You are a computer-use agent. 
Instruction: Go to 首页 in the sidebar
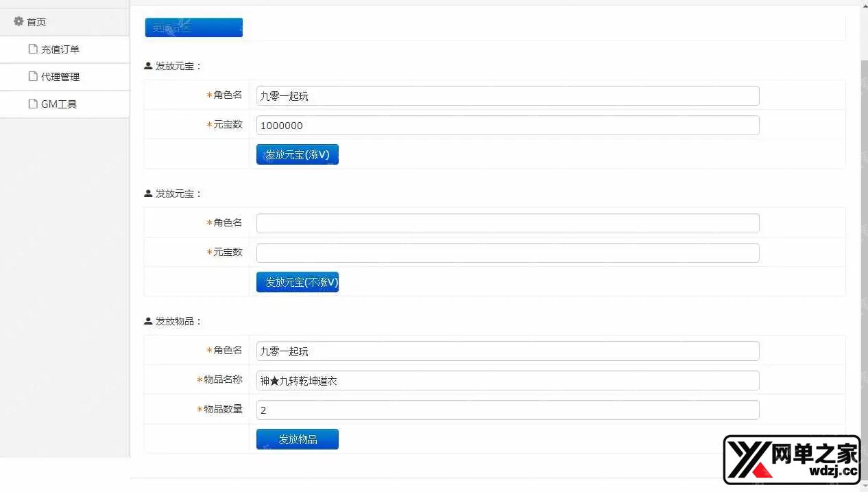(36, 22)
